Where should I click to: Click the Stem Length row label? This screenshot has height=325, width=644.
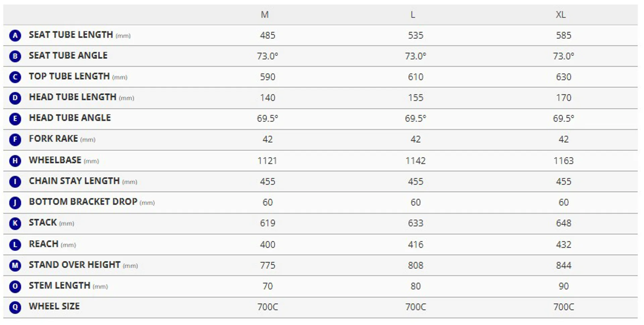coord(59,286)
